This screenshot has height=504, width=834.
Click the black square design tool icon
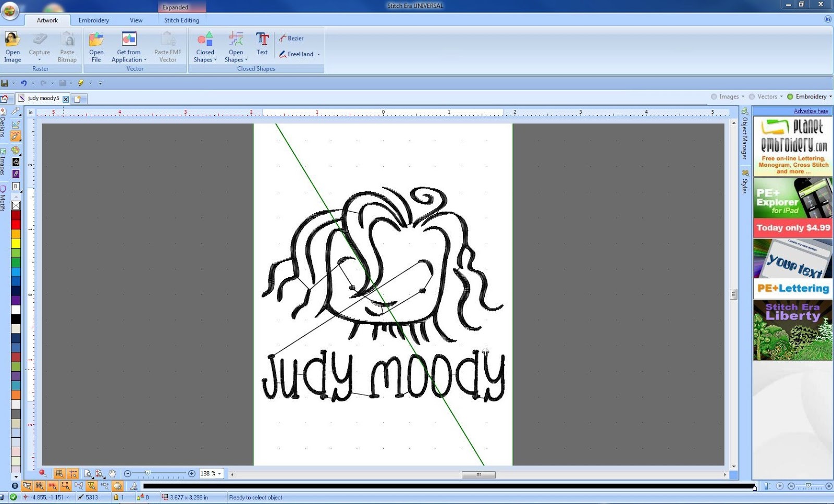[x=16, y=162]
